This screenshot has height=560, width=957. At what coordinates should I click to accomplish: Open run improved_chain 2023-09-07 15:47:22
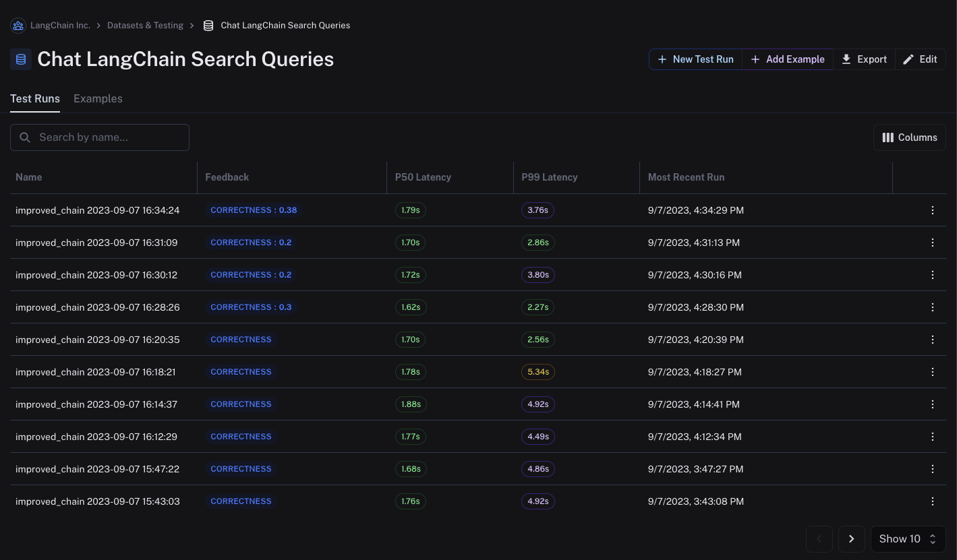tap(98, 469)
